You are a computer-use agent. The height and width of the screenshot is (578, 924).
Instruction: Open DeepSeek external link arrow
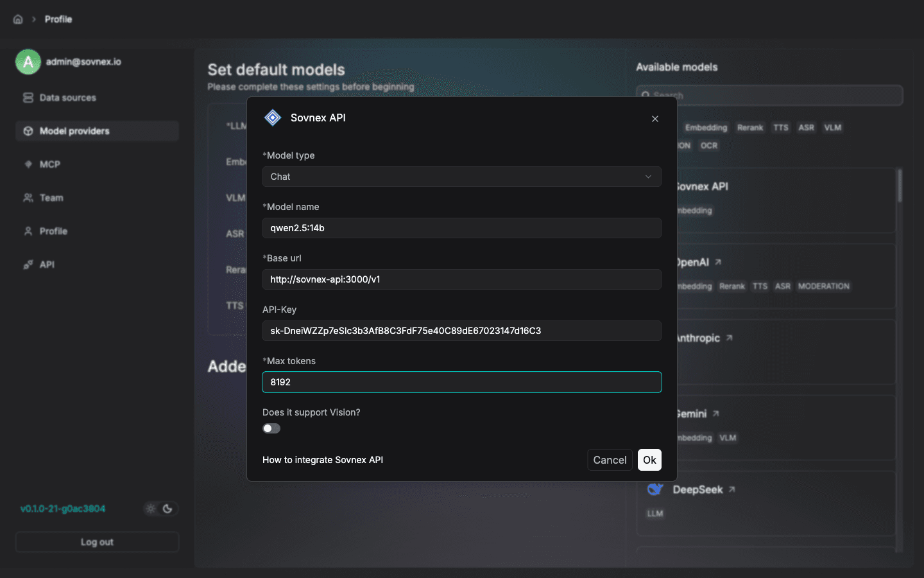click(732, 489)
